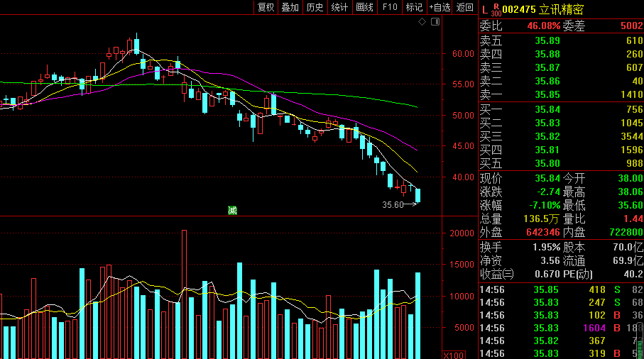Open F10 company information
The height and width of the screenshot is (359, 644).
(x=389, y=7)
